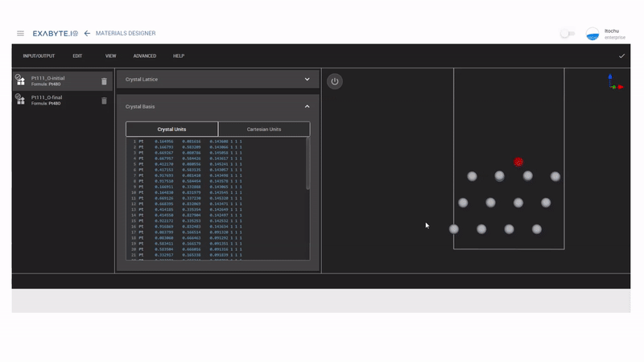Collapse the Crystal Basis section
Viewport: 644px width, 362px height.
pos(307,106)
